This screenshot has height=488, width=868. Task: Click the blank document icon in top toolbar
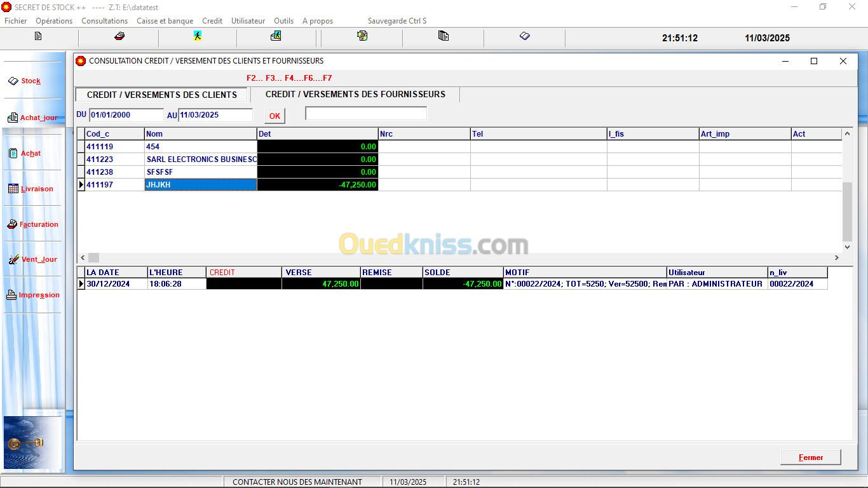click(38, 36)
